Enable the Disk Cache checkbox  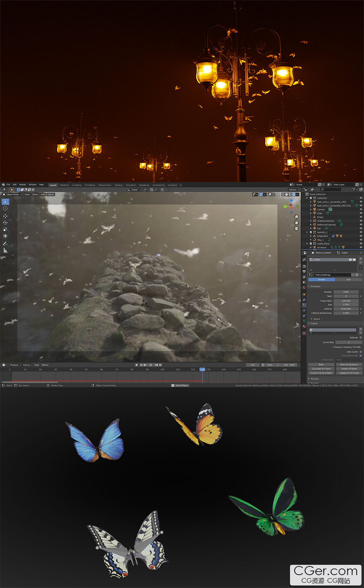361,352
